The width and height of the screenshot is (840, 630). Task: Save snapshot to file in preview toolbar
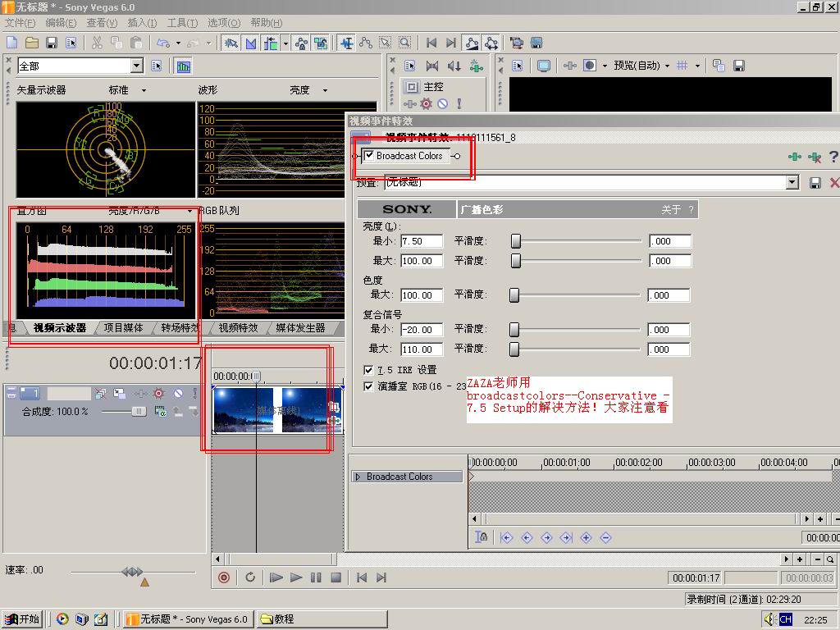click(x=739, y=66)
